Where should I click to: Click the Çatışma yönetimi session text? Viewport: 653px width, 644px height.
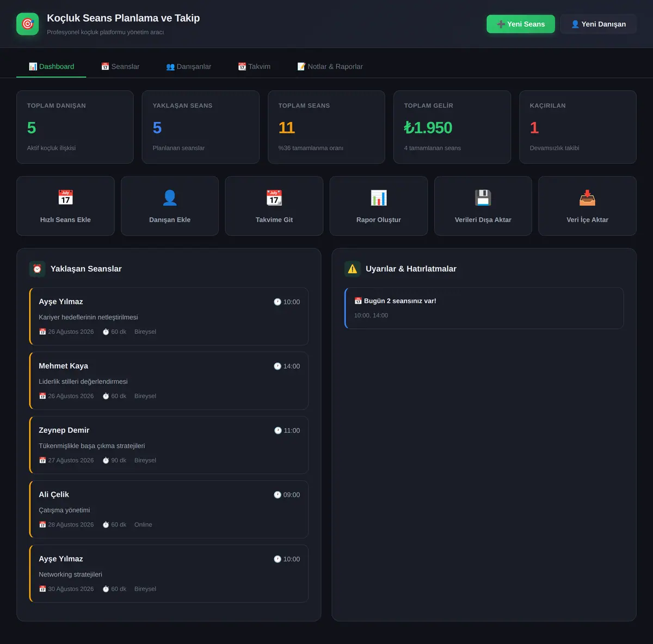64,510
